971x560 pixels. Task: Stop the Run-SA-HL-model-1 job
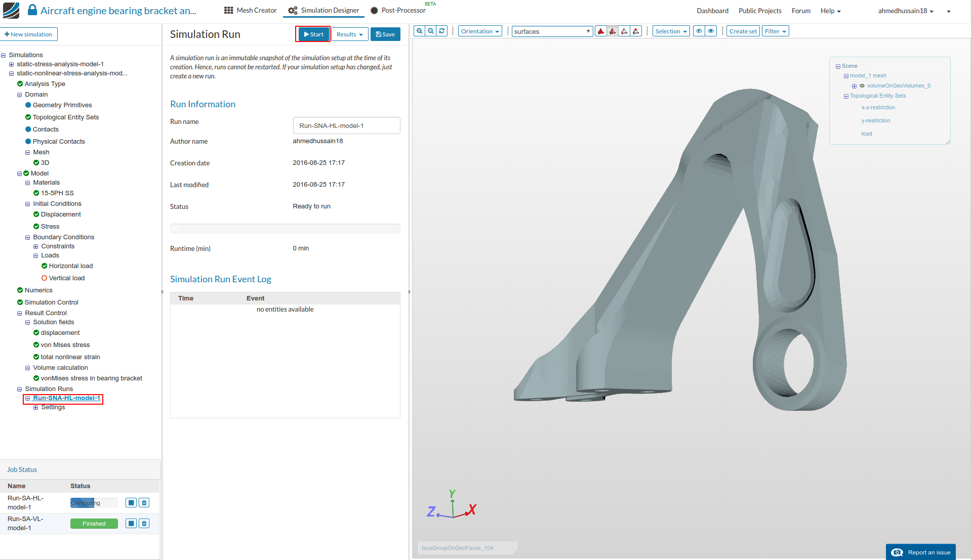pos(131,503)
